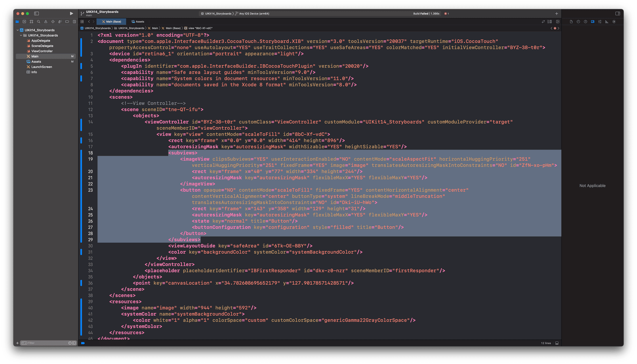Show the Identity inspector
This screenshot has width=637, height=364.
[592, 22]
